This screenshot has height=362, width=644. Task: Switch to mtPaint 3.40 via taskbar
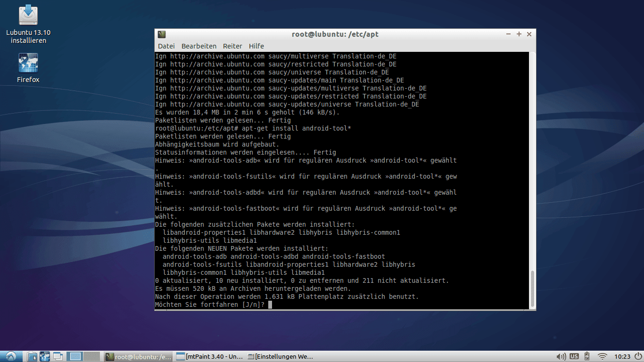click(209, 356)
